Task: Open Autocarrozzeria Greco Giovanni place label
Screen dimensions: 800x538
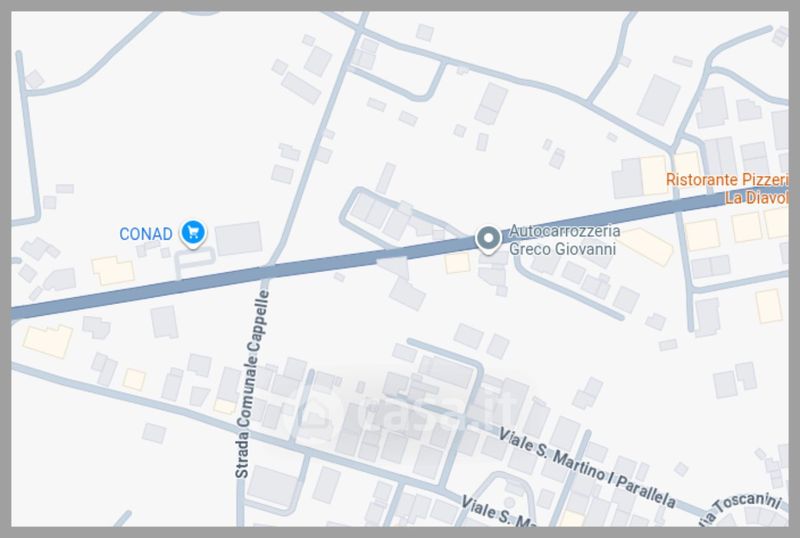Action: (x=564, y=240)
